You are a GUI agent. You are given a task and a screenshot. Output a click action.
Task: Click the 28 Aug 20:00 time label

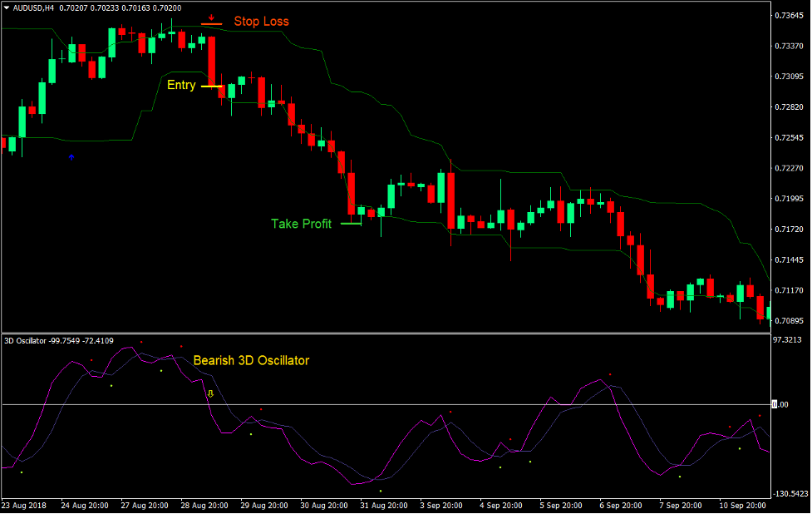click(x=204, y=505)
